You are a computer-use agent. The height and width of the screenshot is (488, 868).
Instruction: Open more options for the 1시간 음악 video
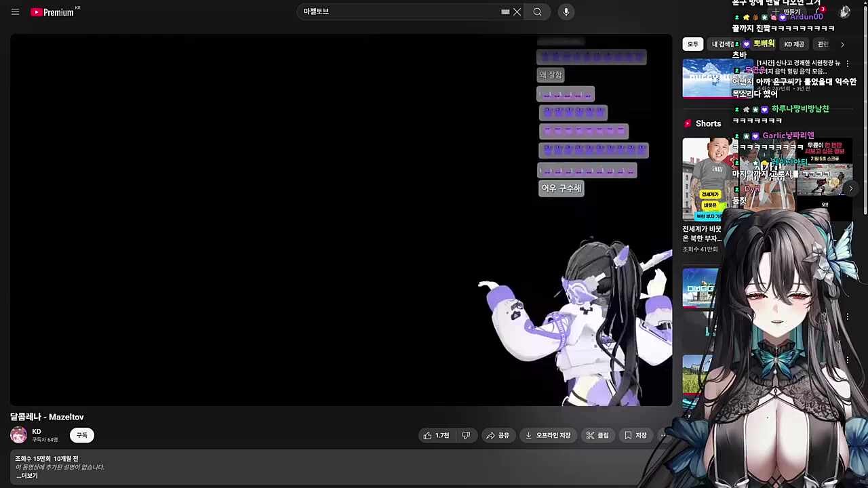coord(847,64)
